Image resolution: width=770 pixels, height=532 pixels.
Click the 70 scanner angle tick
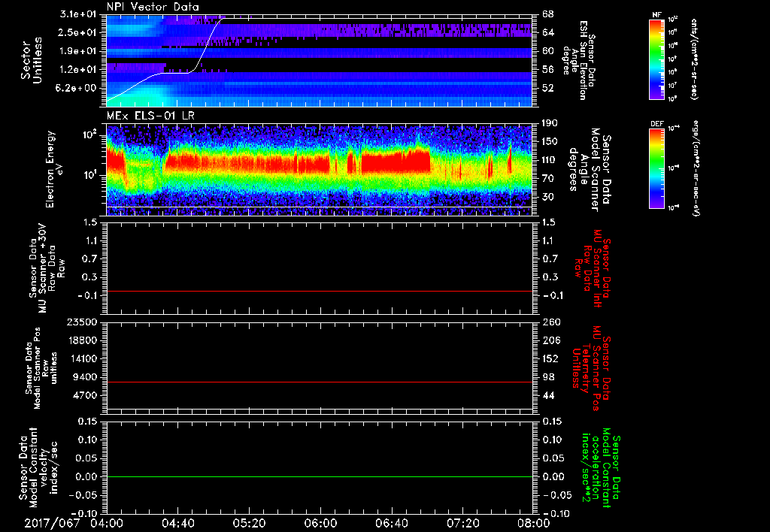pos(547,179)
